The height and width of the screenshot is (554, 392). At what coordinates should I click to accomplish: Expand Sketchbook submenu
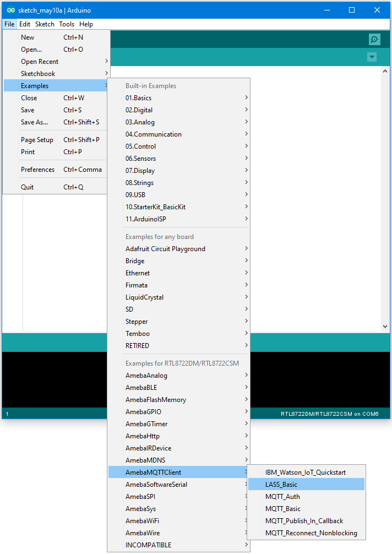(x=56, y=73)
